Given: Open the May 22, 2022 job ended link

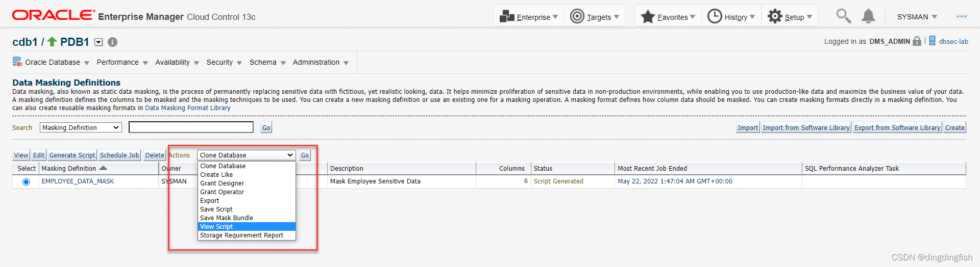Looking at the screenshot, I should (x=675, y=181).
